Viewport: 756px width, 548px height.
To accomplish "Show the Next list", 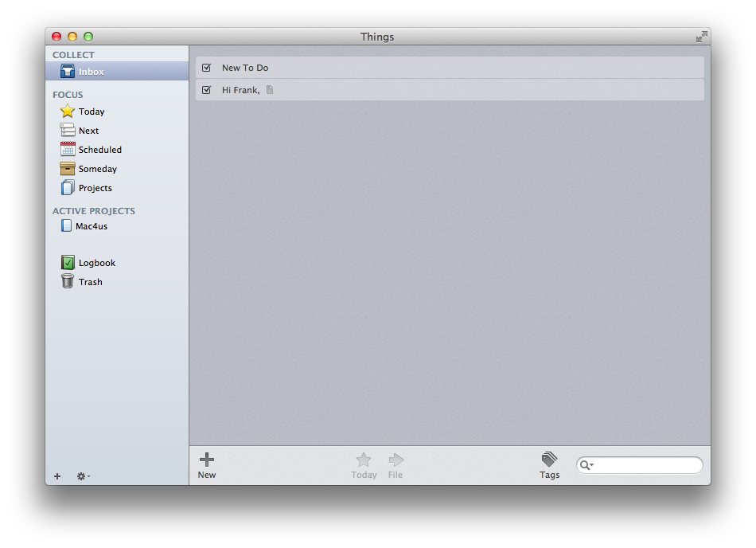I will [88, 131].
